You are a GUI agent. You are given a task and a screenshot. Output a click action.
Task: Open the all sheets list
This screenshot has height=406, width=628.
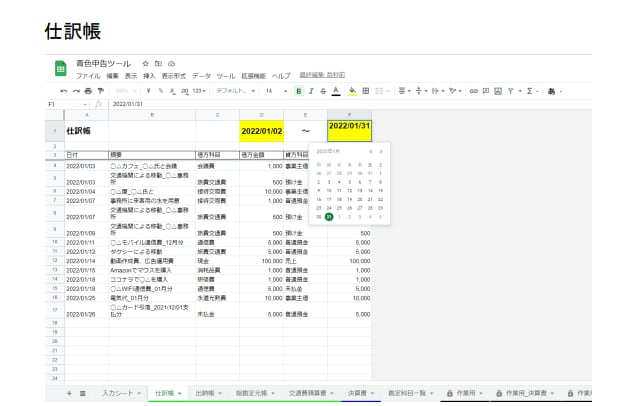(x=83, y=393)
